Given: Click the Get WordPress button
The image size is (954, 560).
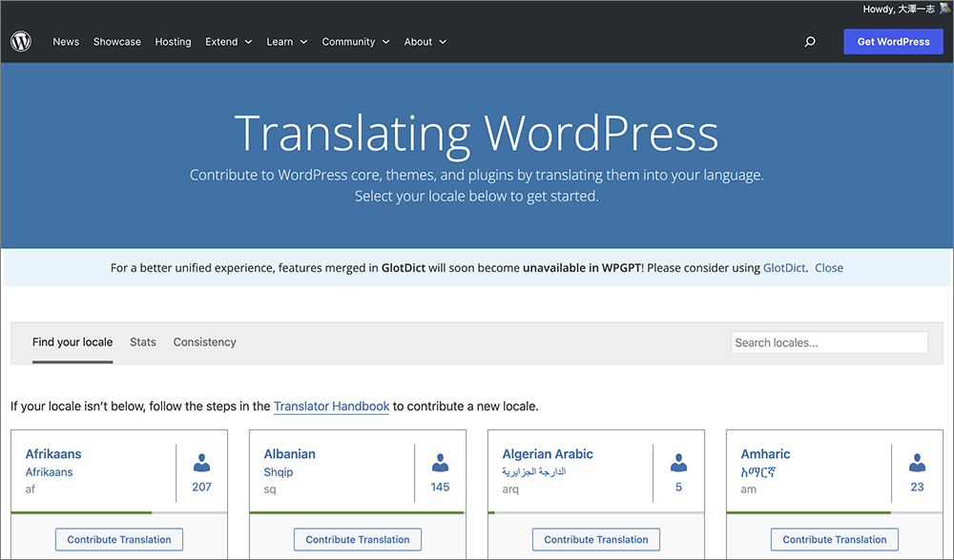Looking at the screenshot, I should tap(893, 41).
